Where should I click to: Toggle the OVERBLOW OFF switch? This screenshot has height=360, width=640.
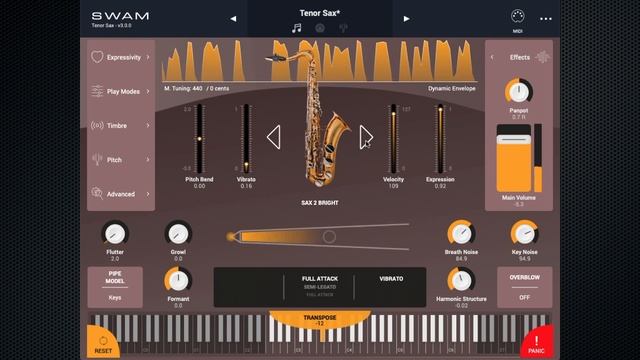click(524, 287)
